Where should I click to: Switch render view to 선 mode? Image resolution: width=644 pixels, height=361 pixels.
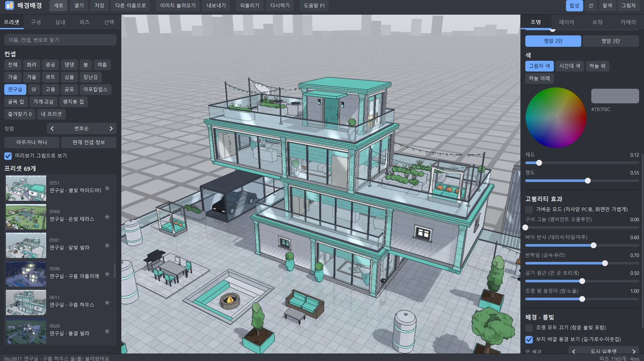591,5
